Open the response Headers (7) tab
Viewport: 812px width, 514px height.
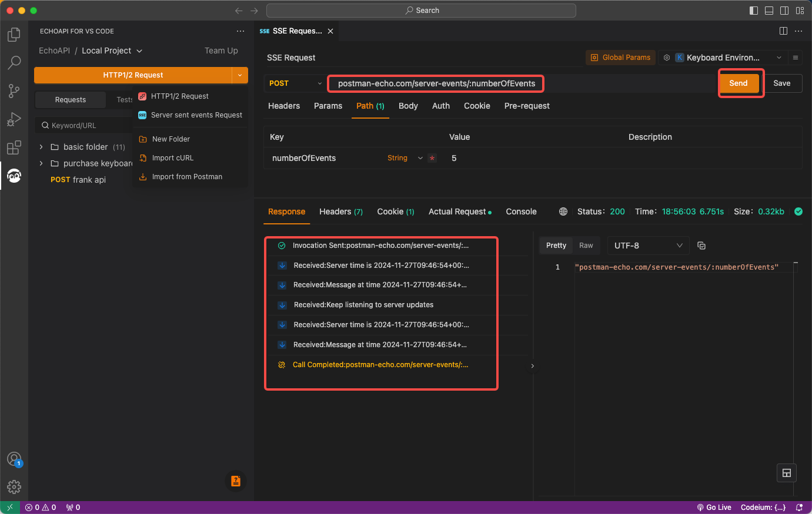pyautogui.click(x=341, y=211)
